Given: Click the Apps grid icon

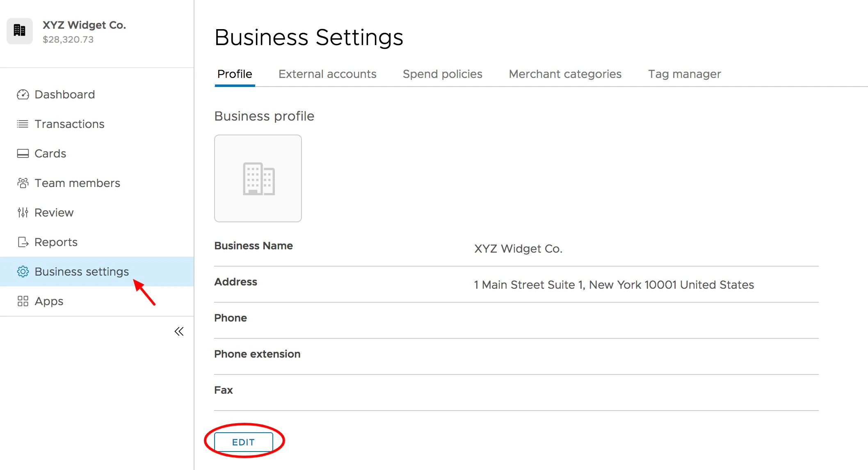Looking at the screenshot, I should click(x=23, y=301).
